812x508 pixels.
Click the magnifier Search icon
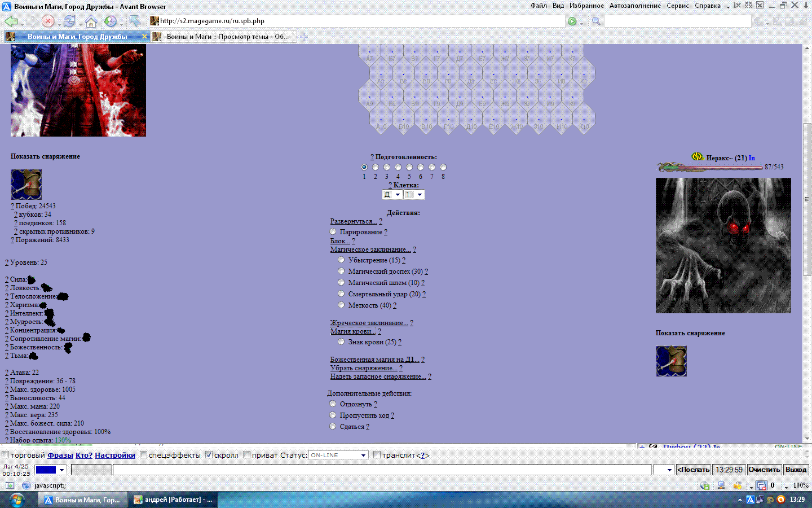(x=596, y=21)
